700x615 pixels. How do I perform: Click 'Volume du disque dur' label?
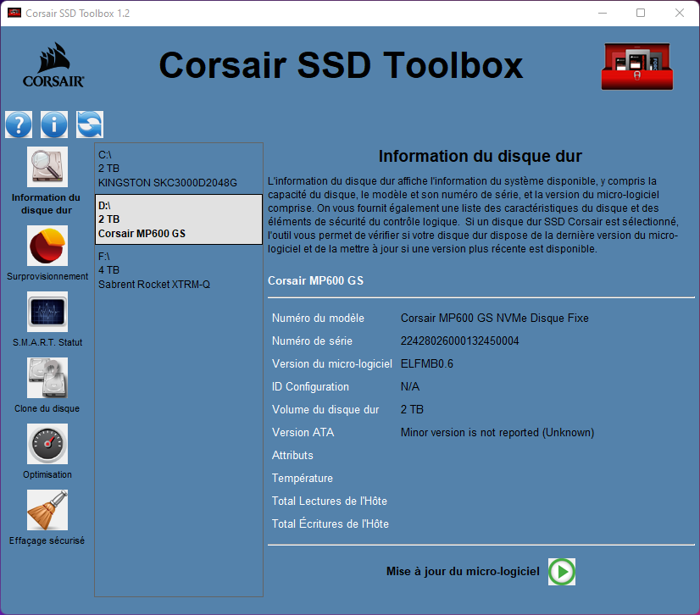click(x=325, y=410)
